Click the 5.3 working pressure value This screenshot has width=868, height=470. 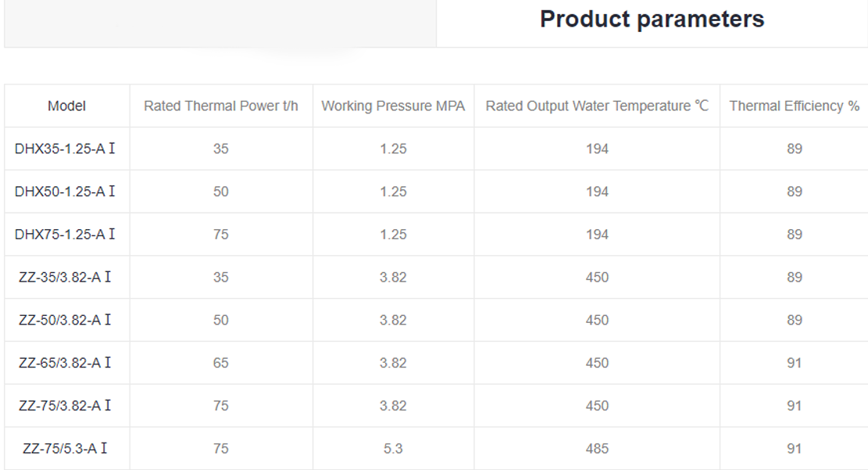point(393,449)
